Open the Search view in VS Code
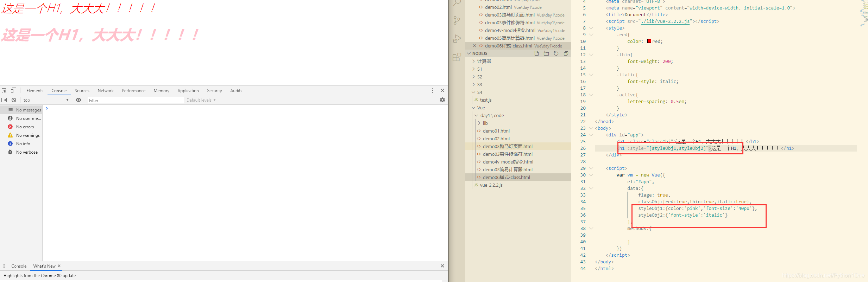 click(457, 3)
